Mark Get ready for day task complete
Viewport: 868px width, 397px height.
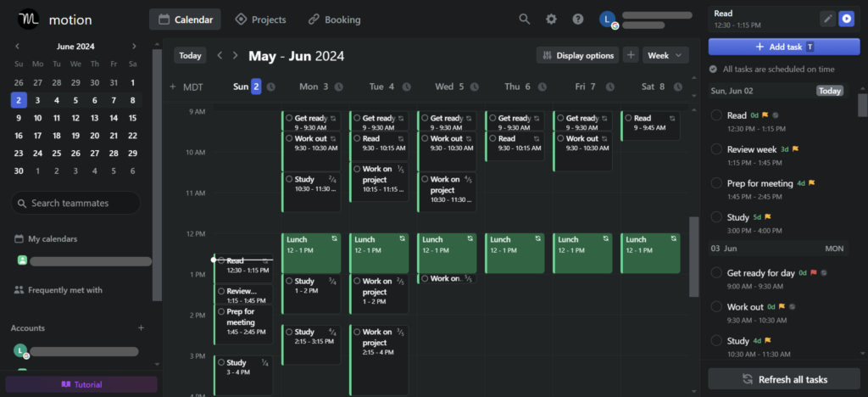[716, 273]
